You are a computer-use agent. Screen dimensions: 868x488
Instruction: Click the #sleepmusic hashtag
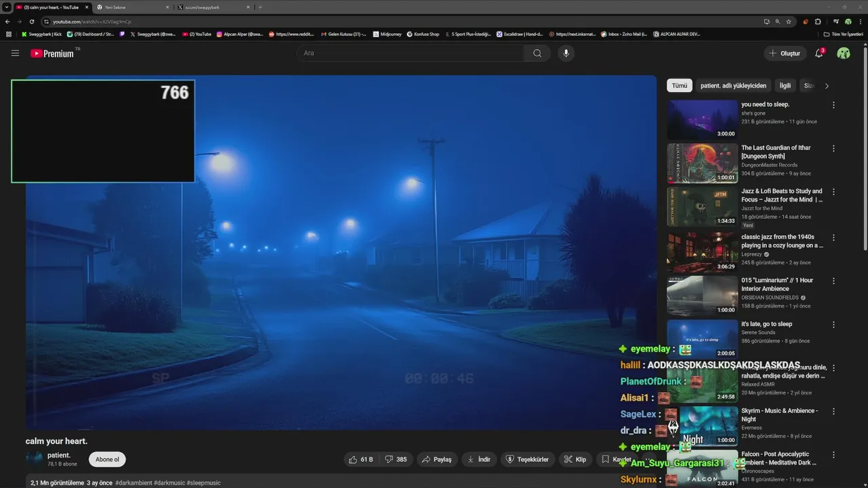pos(203,483)
